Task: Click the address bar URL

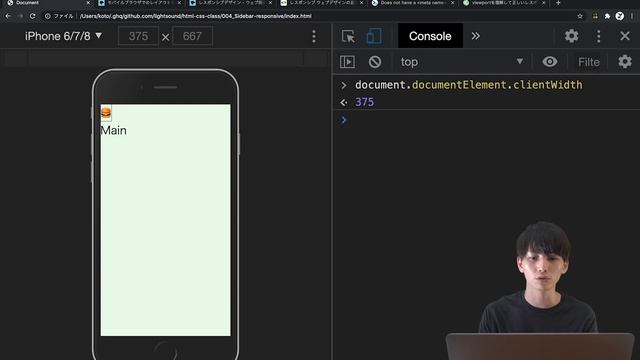Action: 196,16
